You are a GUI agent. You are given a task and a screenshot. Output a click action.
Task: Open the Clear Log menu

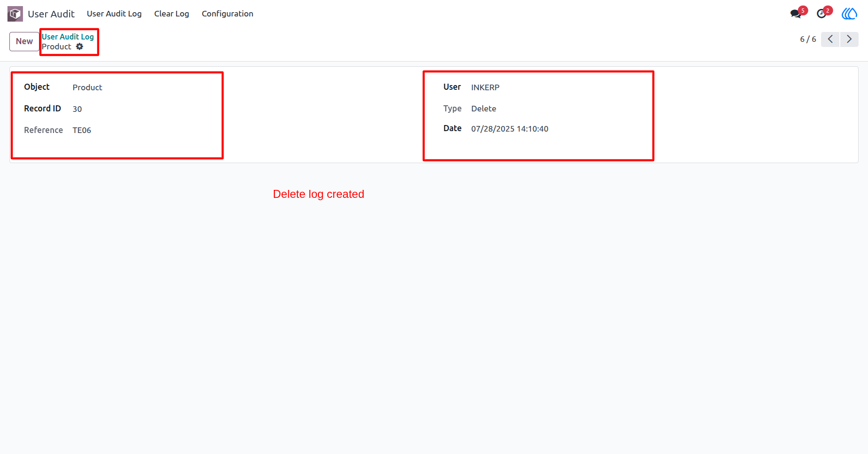171,14
